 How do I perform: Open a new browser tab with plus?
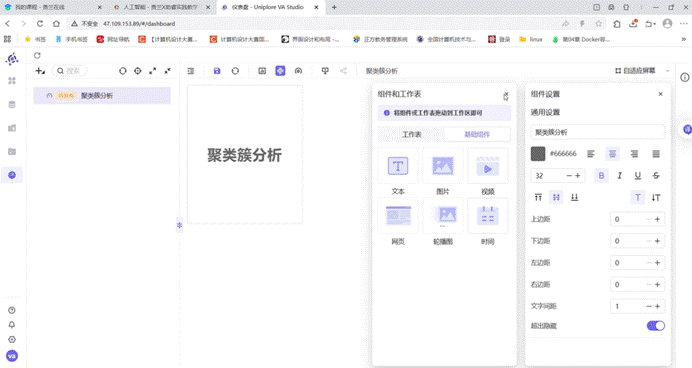pos(334,8)
